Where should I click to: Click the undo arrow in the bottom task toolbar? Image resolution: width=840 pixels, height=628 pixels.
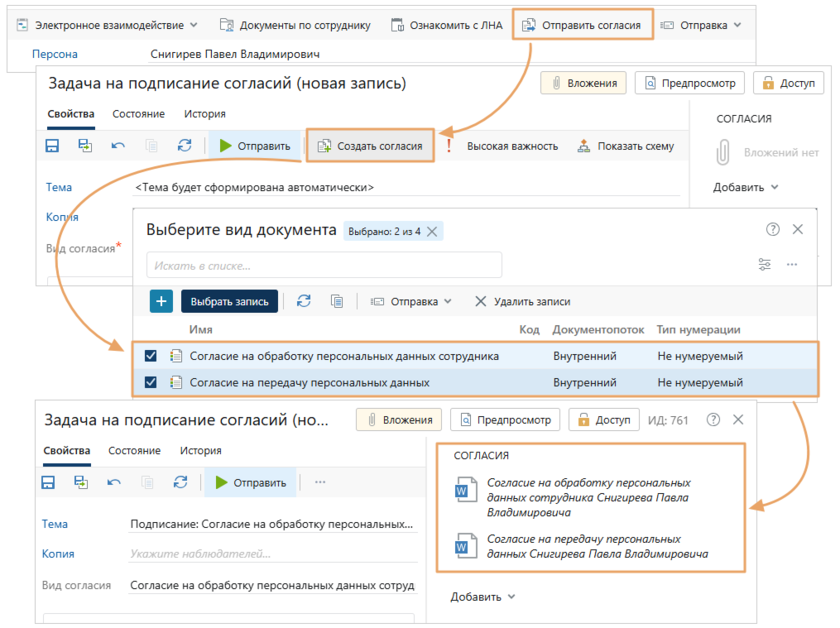(113, 482)
